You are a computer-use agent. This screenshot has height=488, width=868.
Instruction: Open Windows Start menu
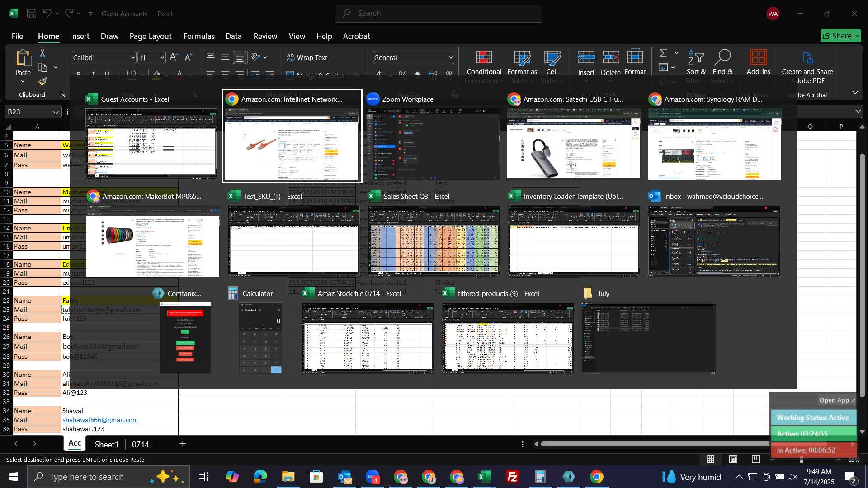[x=13, y=477]
